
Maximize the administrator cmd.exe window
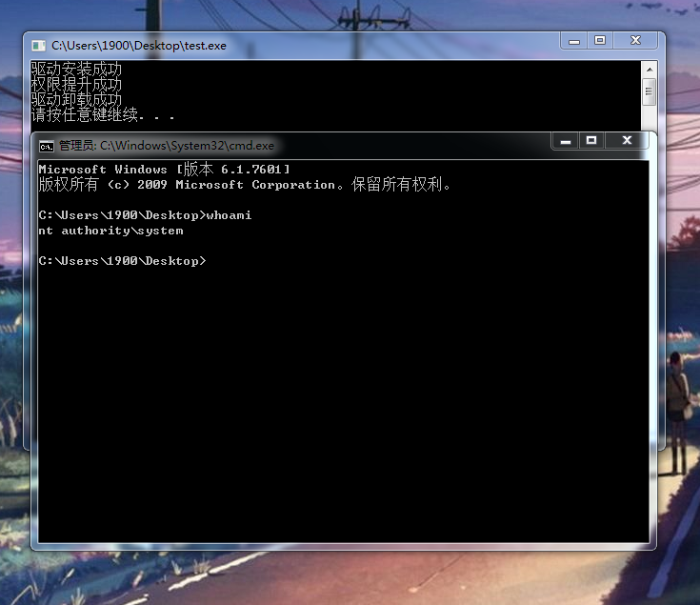point(591,141)
